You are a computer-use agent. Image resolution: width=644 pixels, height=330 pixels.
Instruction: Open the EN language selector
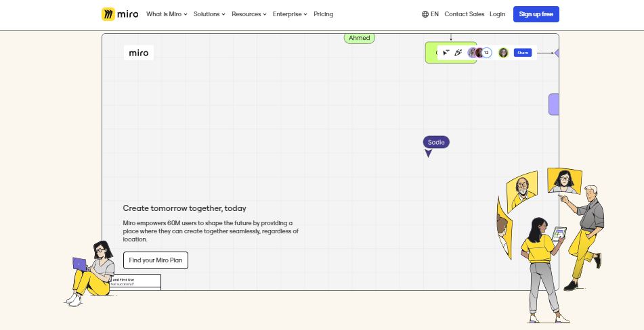(430, 14)
